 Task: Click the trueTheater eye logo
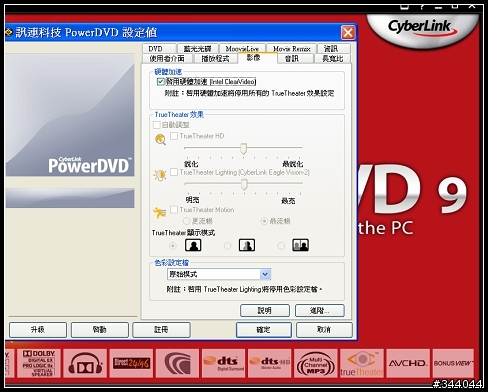pos(362,363)
